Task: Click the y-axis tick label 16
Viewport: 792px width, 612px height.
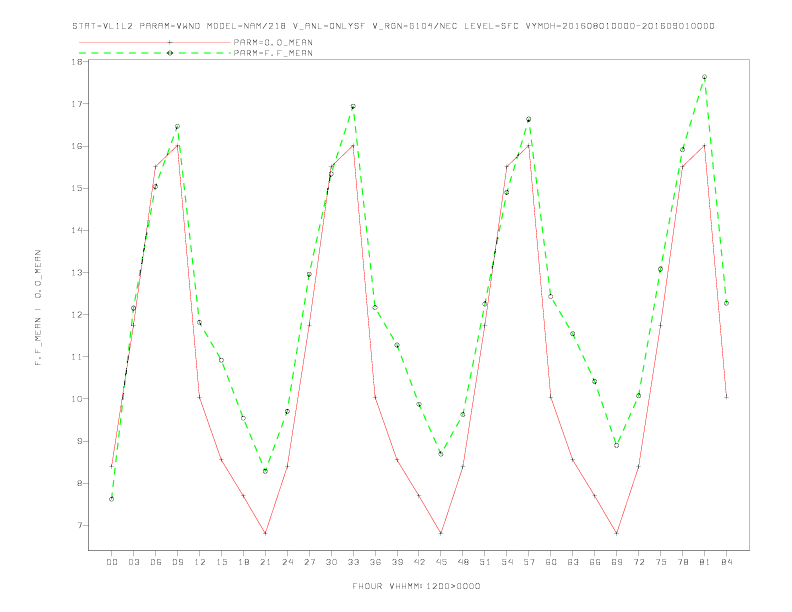Action: (x=77, y=146)
